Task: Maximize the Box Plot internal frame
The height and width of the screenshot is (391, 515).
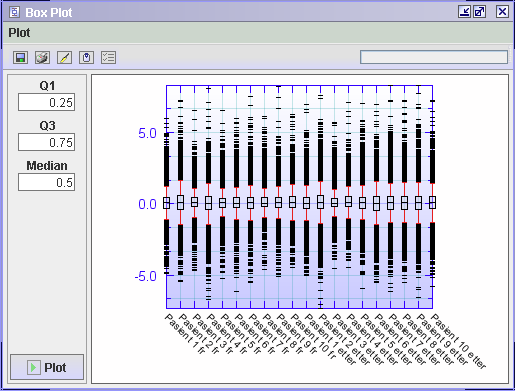Action: (480, 12)
